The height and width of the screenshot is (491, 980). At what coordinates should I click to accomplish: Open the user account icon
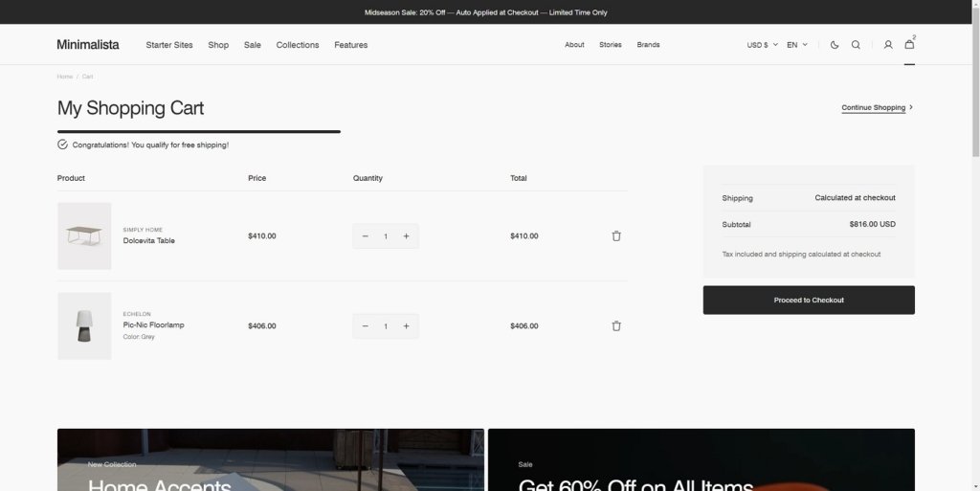click(x=888, y=45)
